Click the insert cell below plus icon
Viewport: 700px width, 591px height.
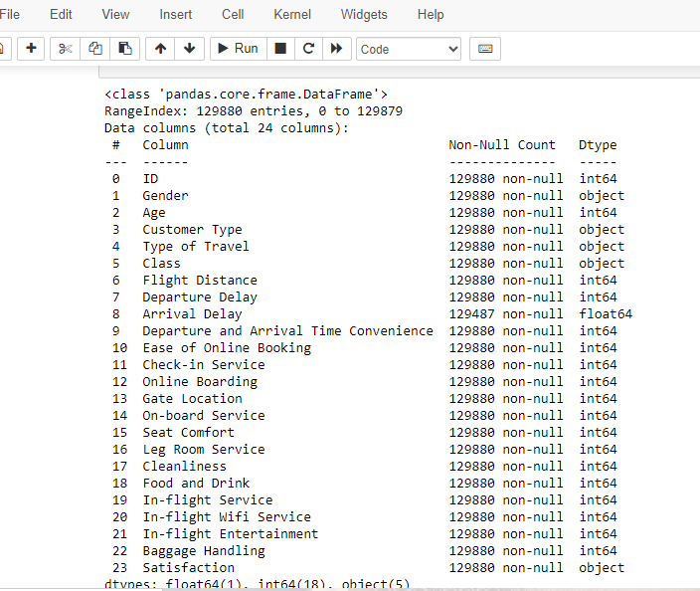click(x=31, y=48)
